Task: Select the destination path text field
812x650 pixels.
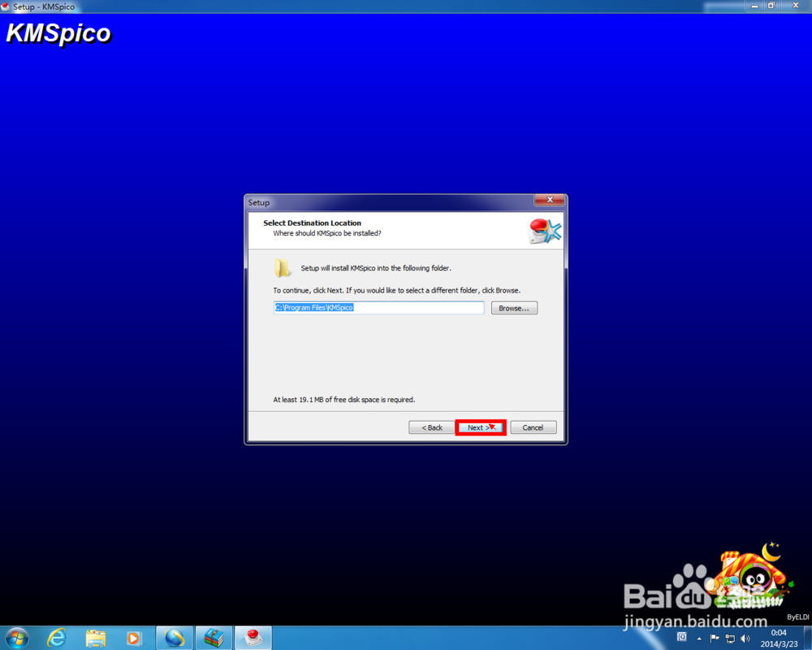Action: [x=378, y=308]
